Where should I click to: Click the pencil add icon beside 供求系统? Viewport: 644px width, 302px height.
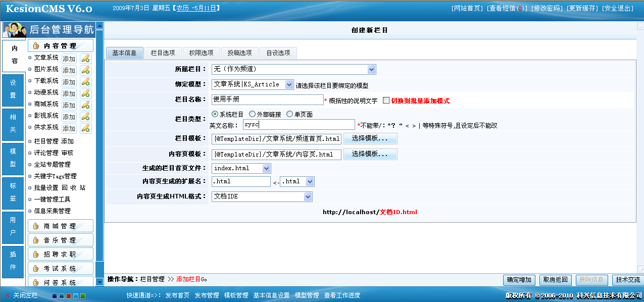(x=85, y=128)
